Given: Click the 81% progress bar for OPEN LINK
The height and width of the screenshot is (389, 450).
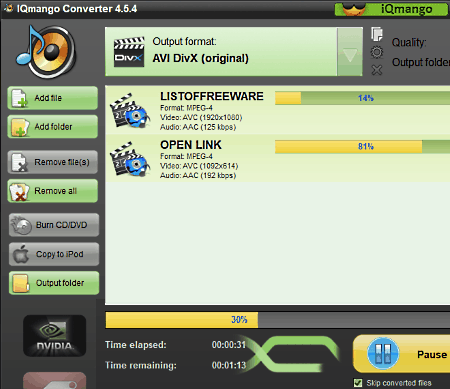Looking at the screenshot, I should click(x=362, y=147).
